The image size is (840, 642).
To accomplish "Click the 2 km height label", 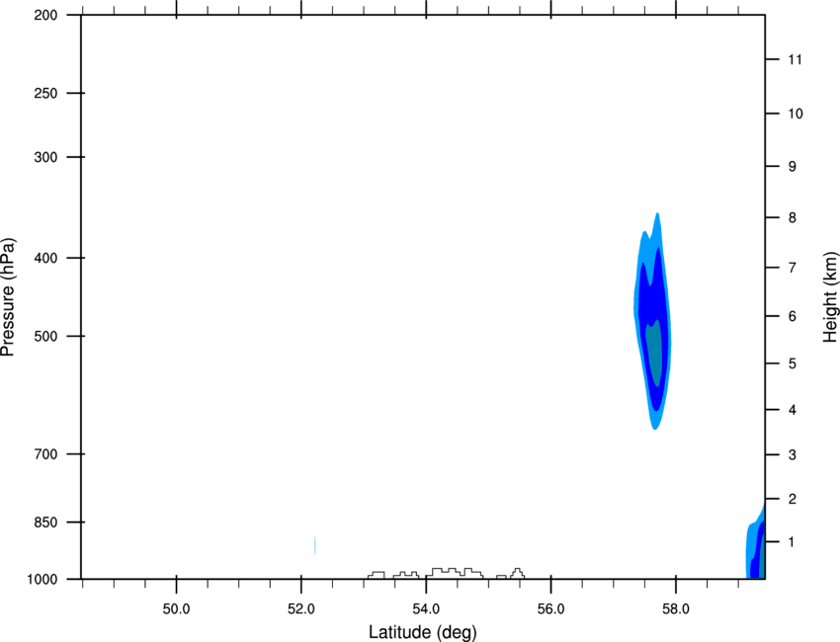I will pos(793,499).
